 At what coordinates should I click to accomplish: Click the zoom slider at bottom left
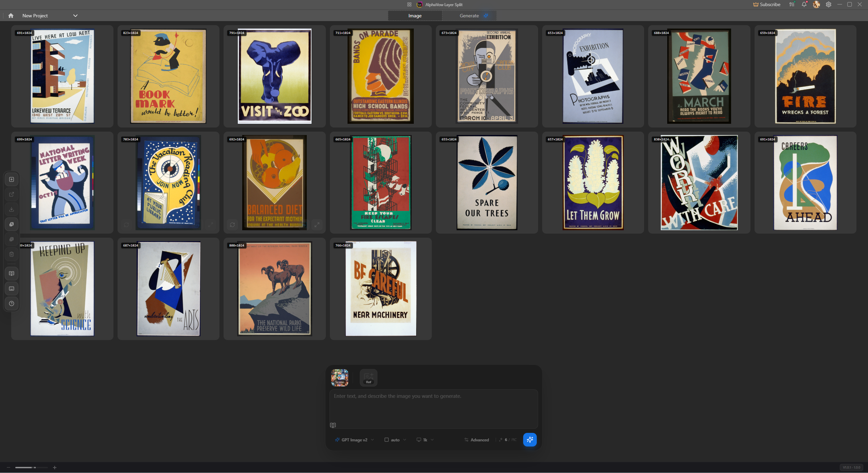32,468
